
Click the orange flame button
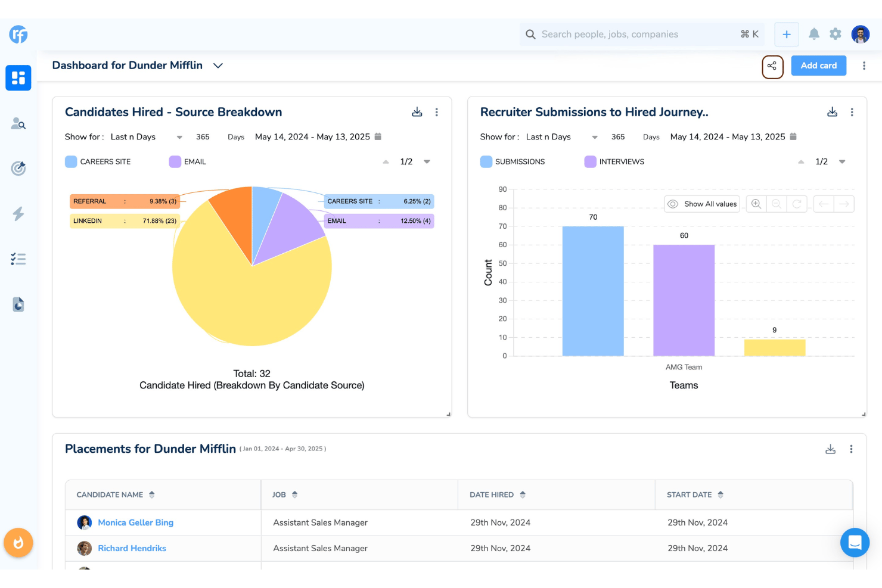point(18,543)
